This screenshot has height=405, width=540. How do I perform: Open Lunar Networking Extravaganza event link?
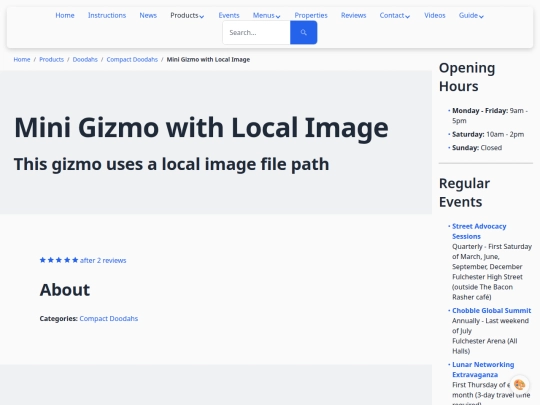483,370
